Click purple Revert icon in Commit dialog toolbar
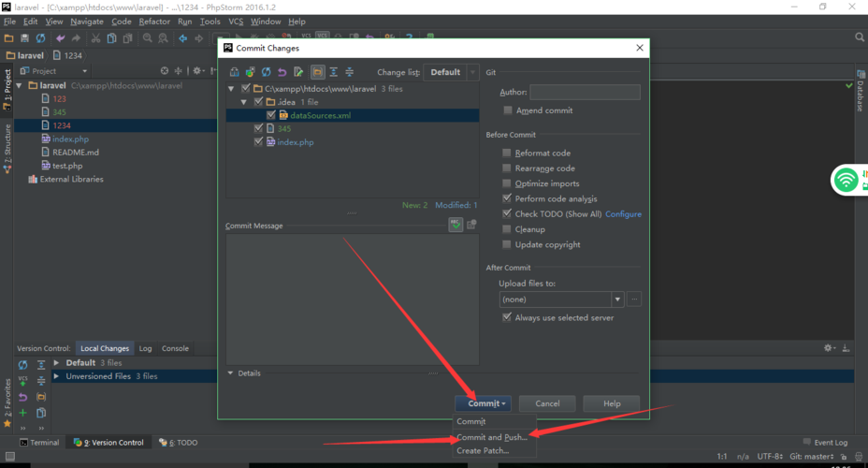 [282, 72]
